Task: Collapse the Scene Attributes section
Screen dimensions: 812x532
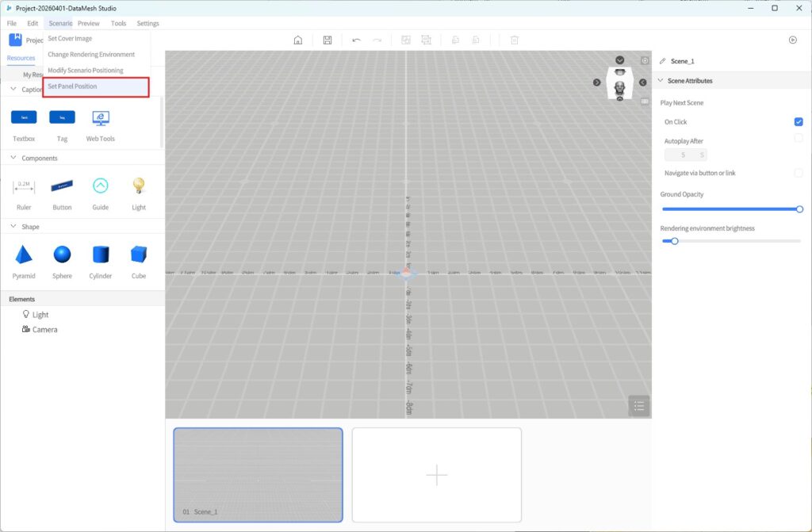Action: coord(661,81)
